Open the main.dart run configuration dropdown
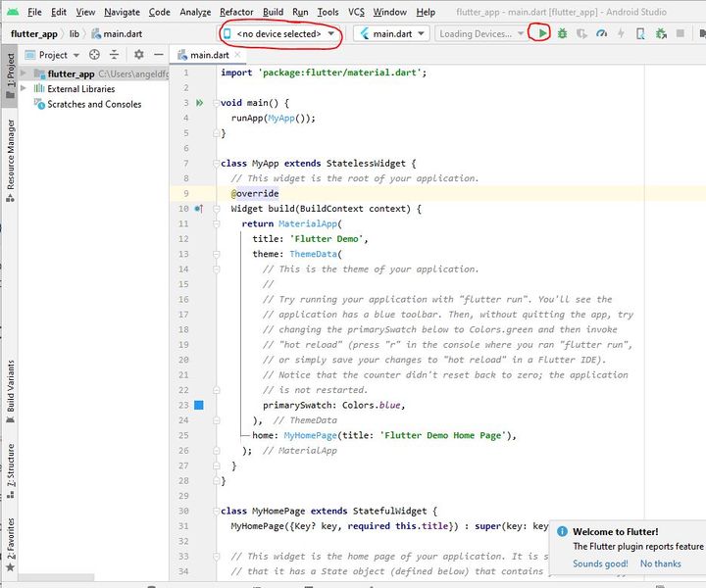Image resolution: width=706 pixels, height=588 pixels. coord(391,33)
